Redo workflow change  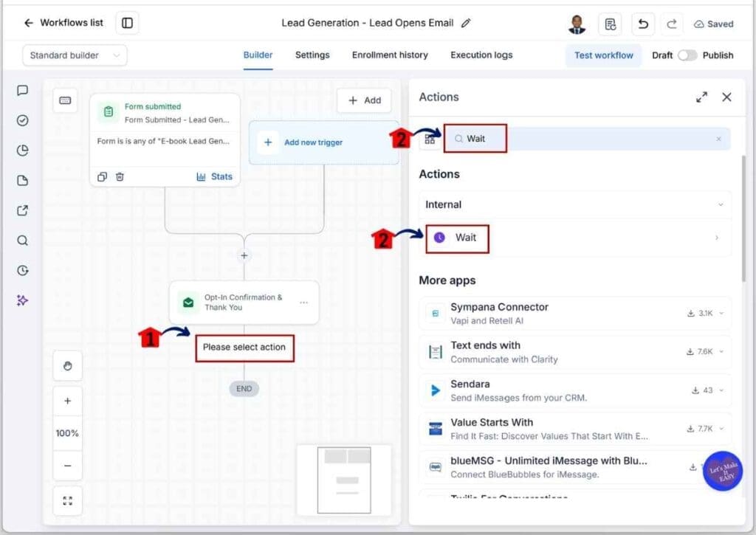(x=672, y=24)
